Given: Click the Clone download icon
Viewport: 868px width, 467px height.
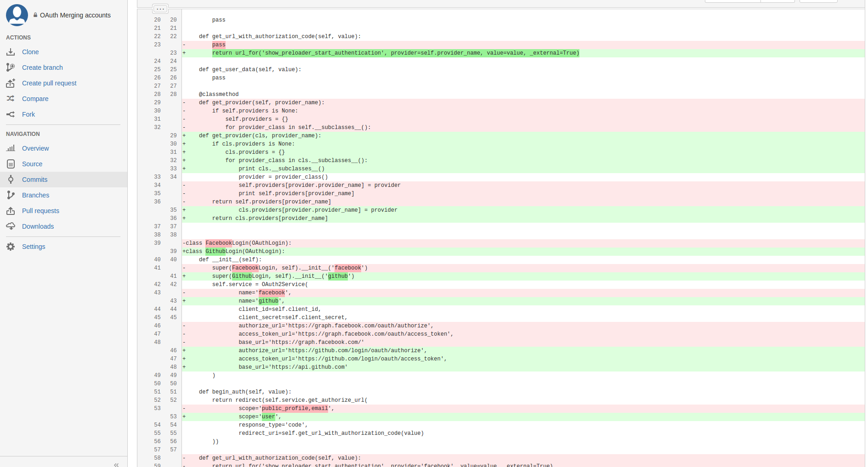Looking at the screenshot, I should [x=11, y=52].
